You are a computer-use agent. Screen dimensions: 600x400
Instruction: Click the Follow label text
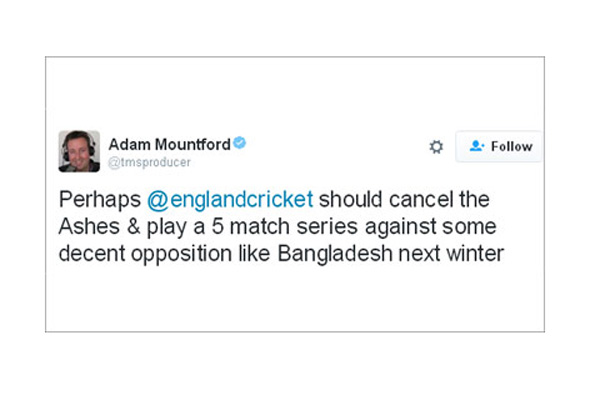tap(512, 146)
